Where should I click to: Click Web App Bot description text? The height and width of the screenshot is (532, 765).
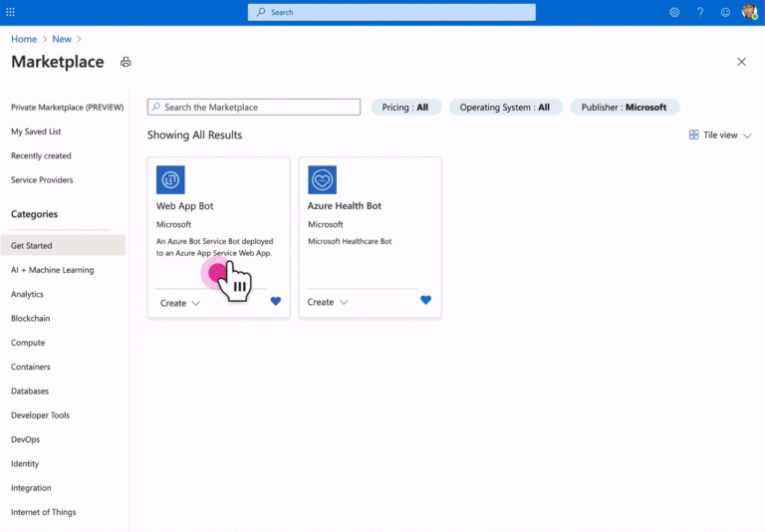point(215,247)
